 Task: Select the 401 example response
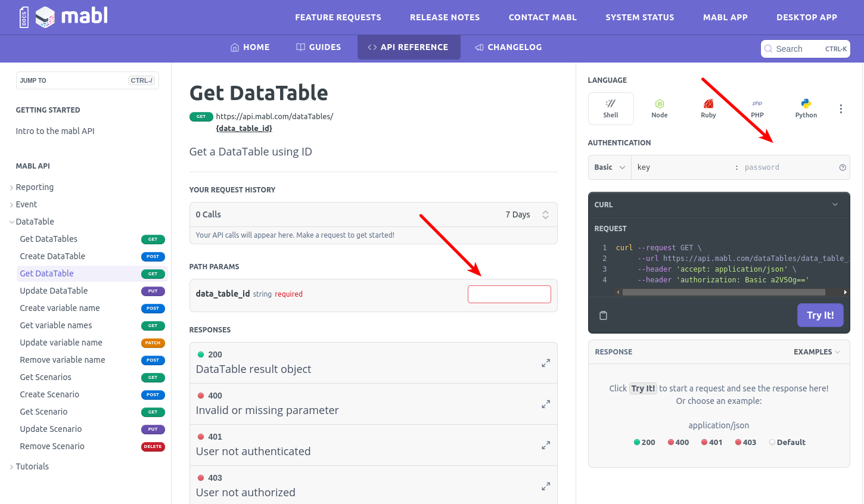coord(712,442)
